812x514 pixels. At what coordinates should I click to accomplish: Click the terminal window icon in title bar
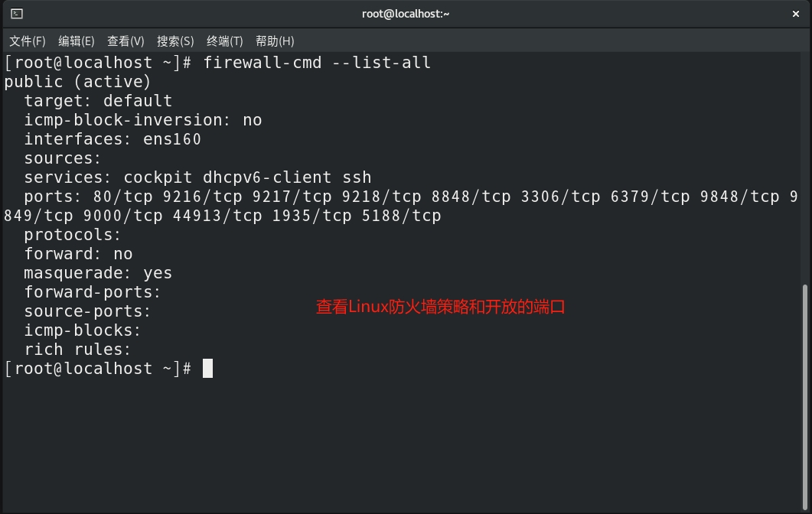[17, 14]
